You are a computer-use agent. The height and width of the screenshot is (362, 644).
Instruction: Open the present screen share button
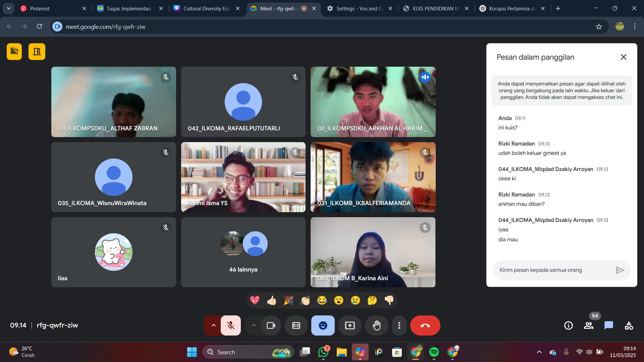pos(350,325)
